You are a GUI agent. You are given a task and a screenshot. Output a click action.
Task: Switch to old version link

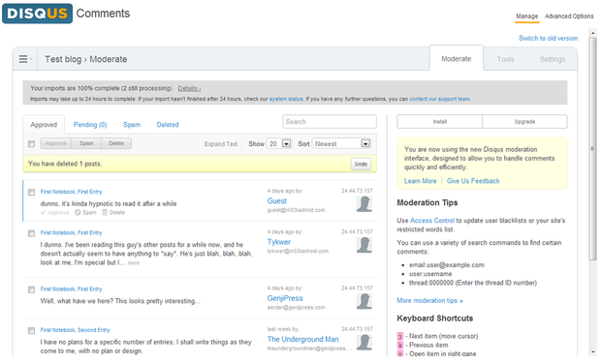coord(548,39)
